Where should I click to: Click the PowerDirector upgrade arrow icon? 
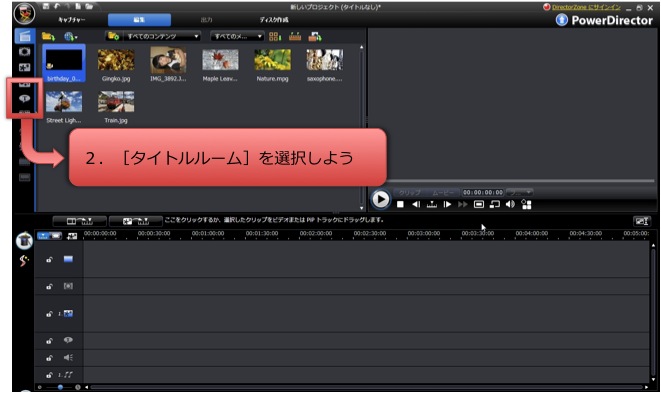coord(562,20)
